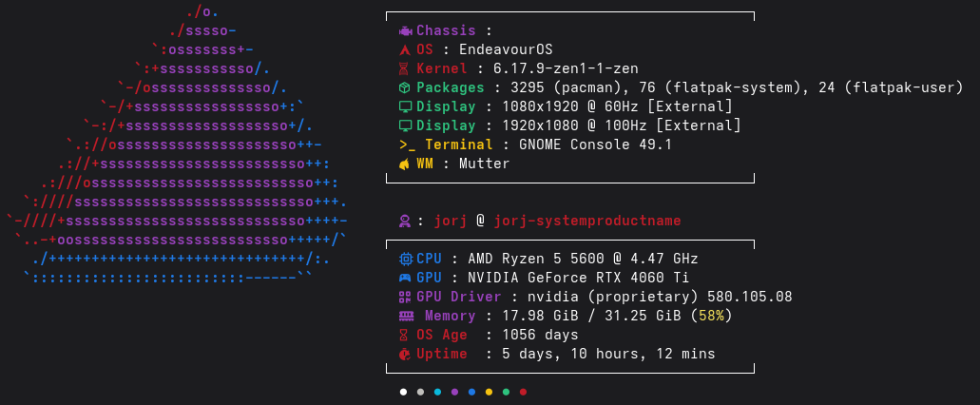Image resolution: width=980 pixels, height=405 pixels.
Task: Click the 'Uptime' label
Action: coord(442,355)
